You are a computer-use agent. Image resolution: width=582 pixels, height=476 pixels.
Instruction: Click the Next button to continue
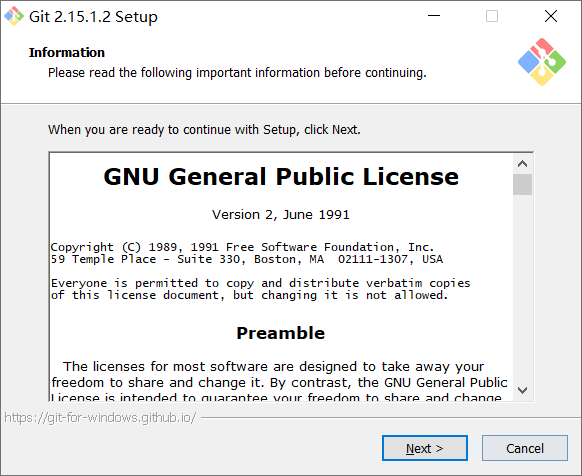(425, 448)
